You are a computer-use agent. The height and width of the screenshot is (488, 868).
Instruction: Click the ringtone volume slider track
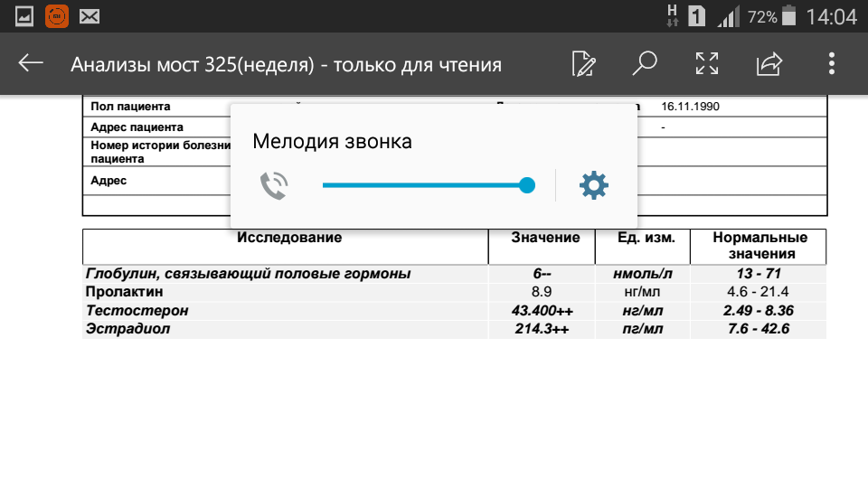(x=425, y=185)
